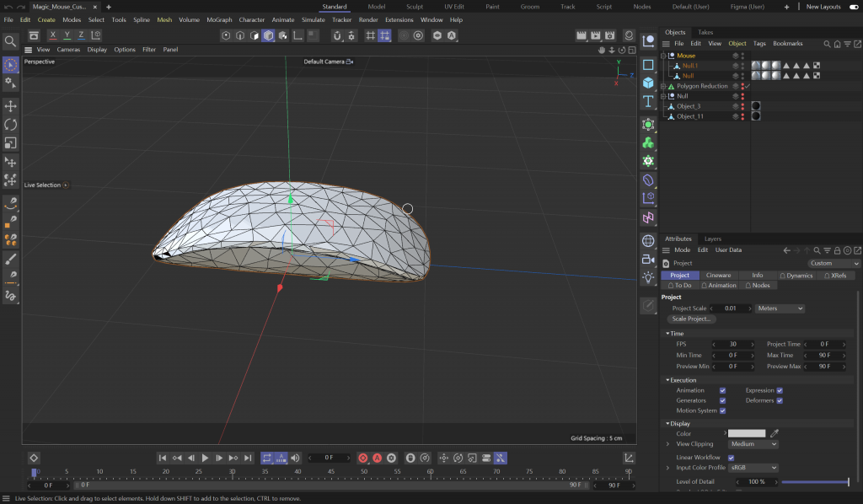Select the Text spline tool icon
This screenshot has height=504, width=863.
648,101
